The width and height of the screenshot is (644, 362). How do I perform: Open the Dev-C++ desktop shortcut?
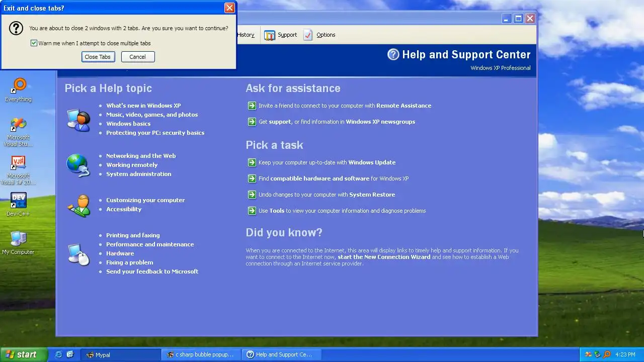tap(18, 205)
